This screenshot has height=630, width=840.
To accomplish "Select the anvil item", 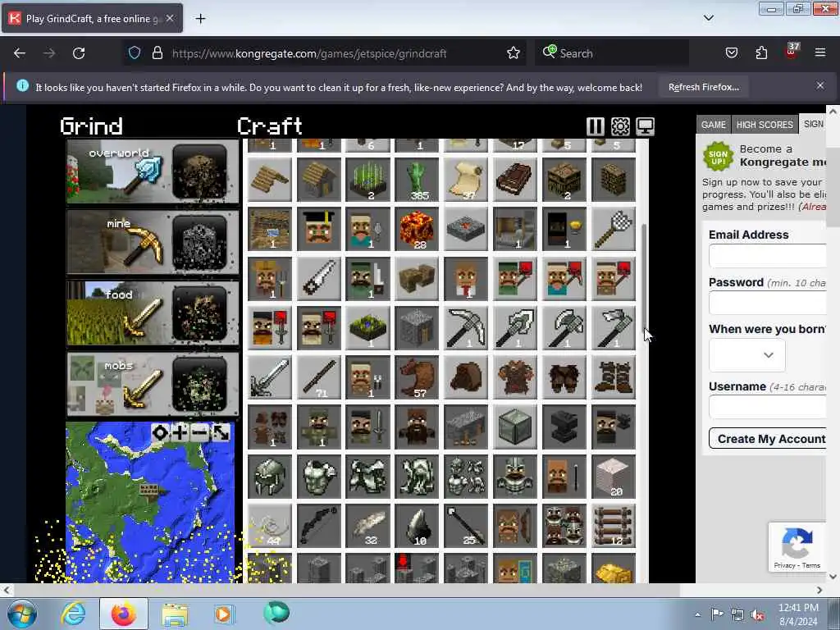I will coord(564,427).
